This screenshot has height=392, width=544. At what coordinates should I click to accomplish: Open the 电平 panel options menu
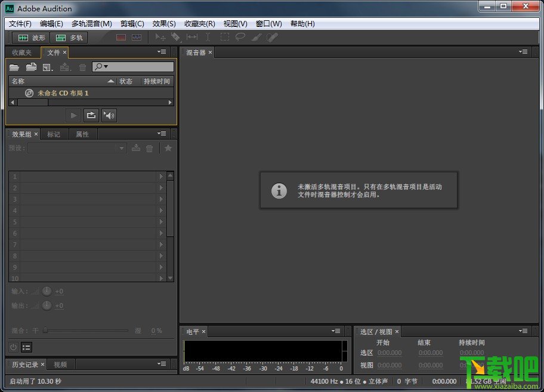pos(336,331)
